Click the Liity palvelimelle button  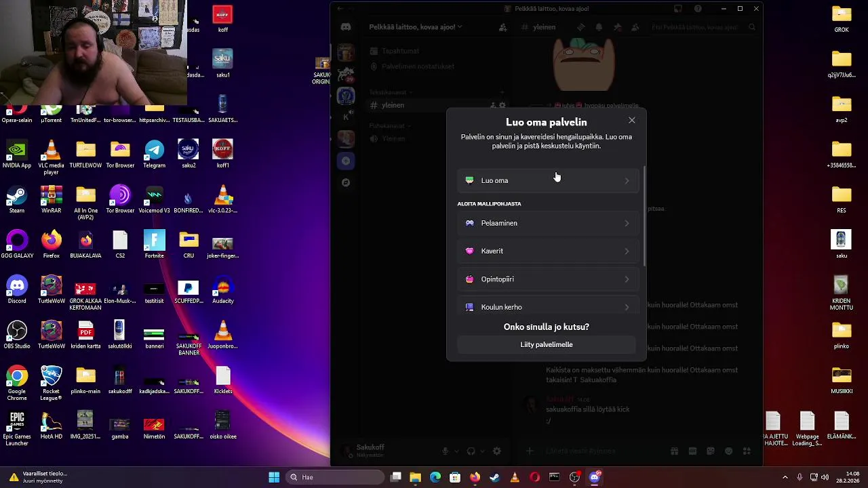547,344
